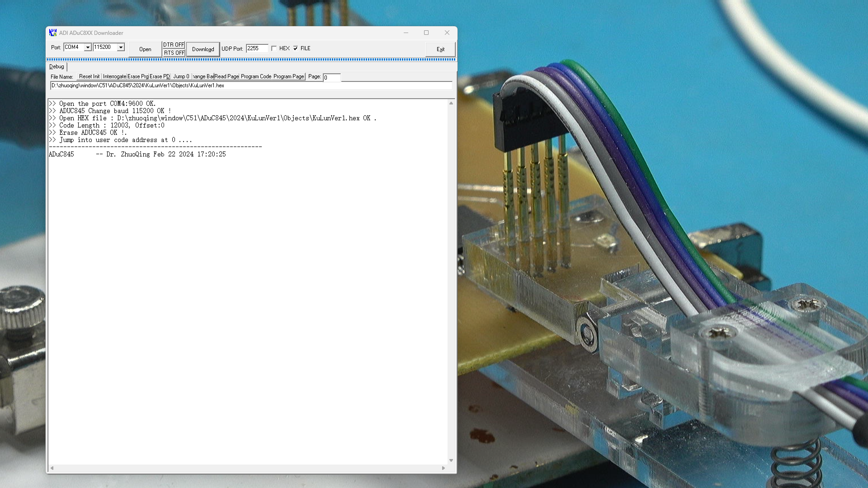Click the ADI ADuC8XX Downloader title bar icon

(53, 33)
